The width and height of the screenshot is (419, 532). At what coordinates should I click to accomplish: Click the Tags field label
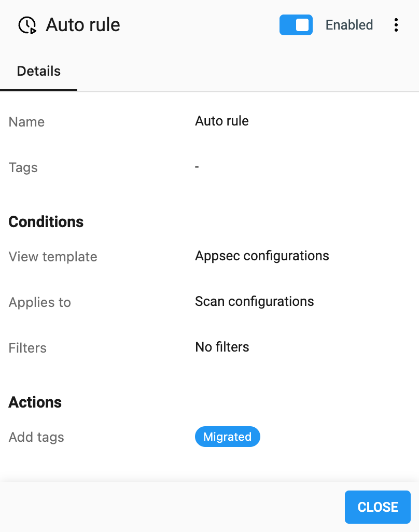tap(23, 167)
